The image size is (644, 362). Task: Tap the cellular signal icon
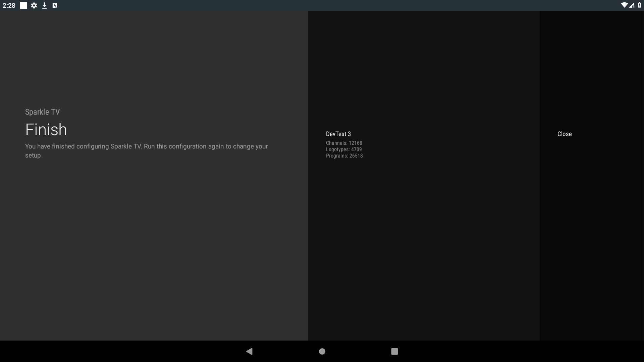[632, 5]
